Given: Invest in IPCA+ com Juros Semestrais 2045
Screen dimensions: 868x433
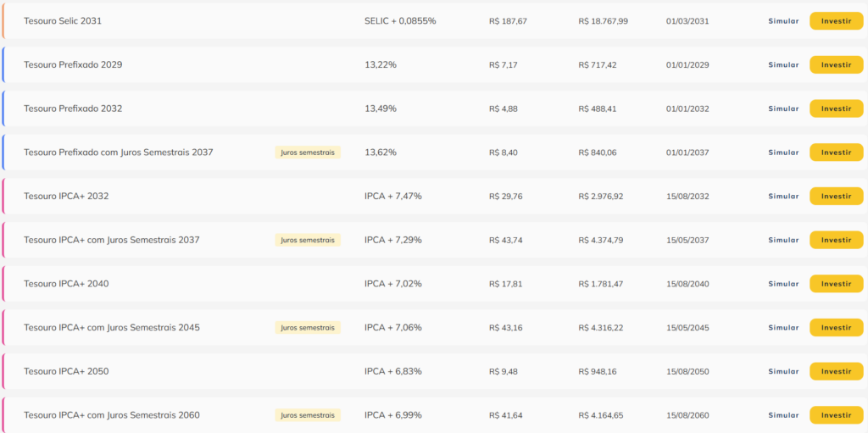Looking at the screenshot, I should tap(836, 327).
